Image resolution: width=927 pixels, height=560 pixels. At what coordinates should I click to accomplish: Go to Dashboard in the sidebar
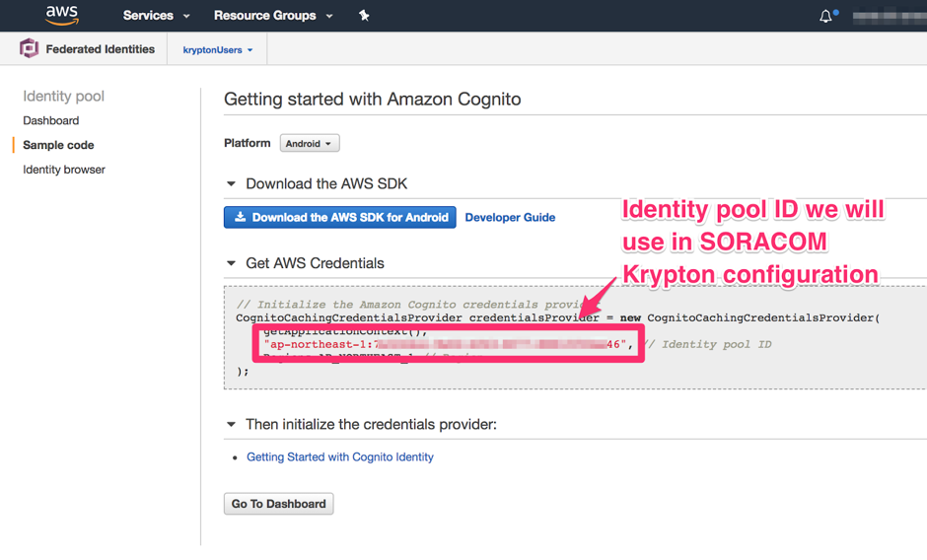pos(51,120)
